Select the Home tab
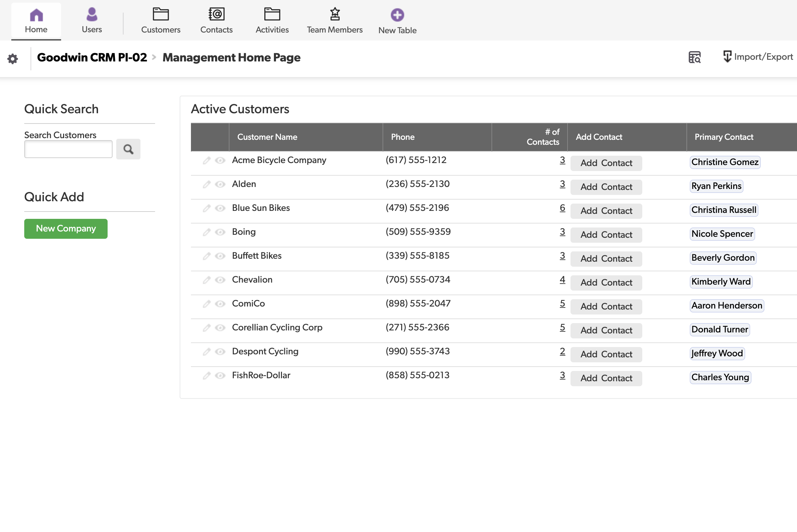 36,20
